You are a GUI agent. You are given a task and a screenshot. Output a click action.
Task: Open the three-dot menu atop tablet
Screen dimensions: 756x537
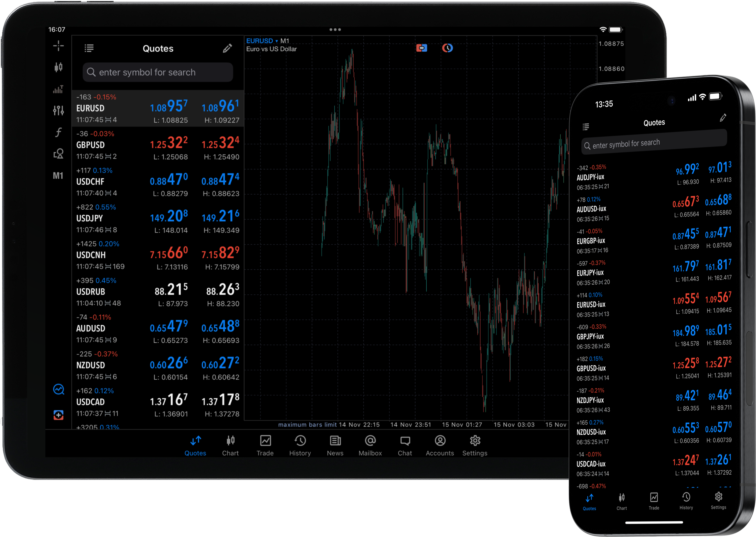tap(335, 29)
